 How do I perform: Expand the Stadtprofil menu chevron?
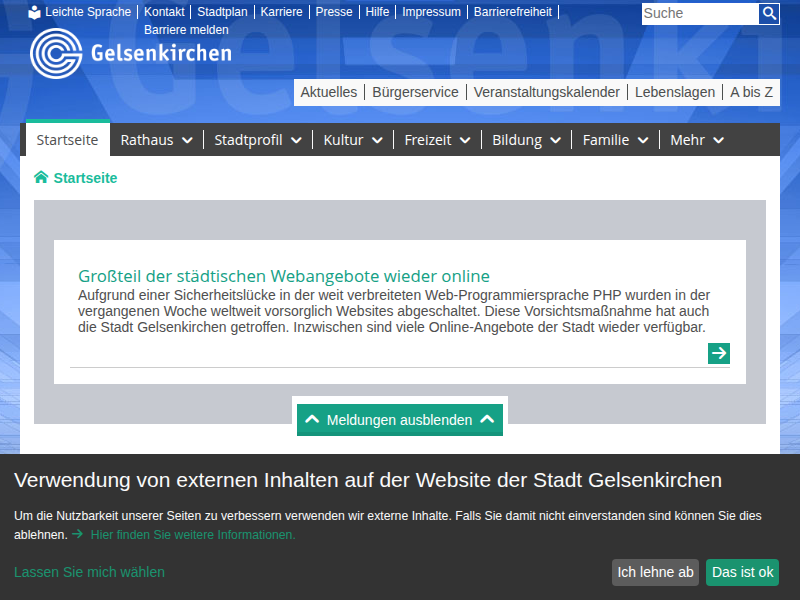(x=296, y=140)
